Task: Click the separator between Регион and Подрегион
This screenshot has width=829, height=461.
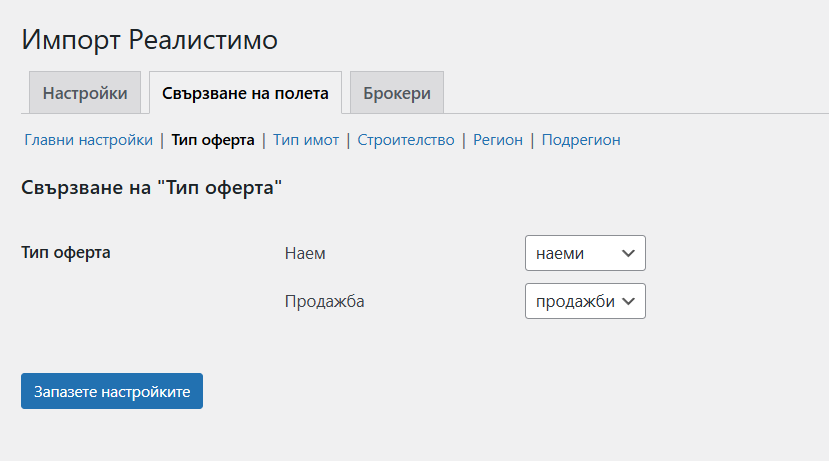Action: pos(532,140)
